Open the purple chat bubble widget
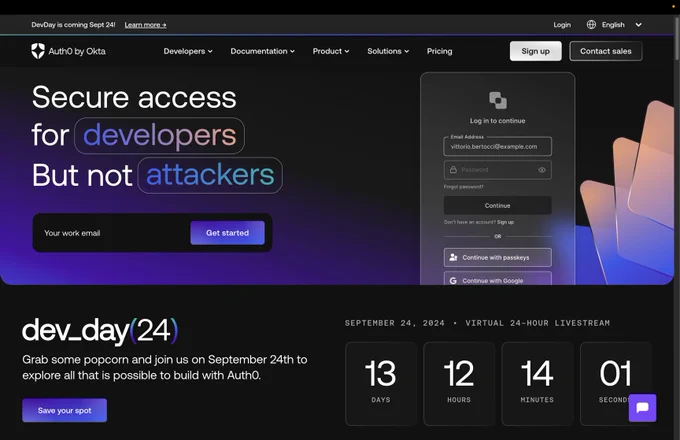 642,408
